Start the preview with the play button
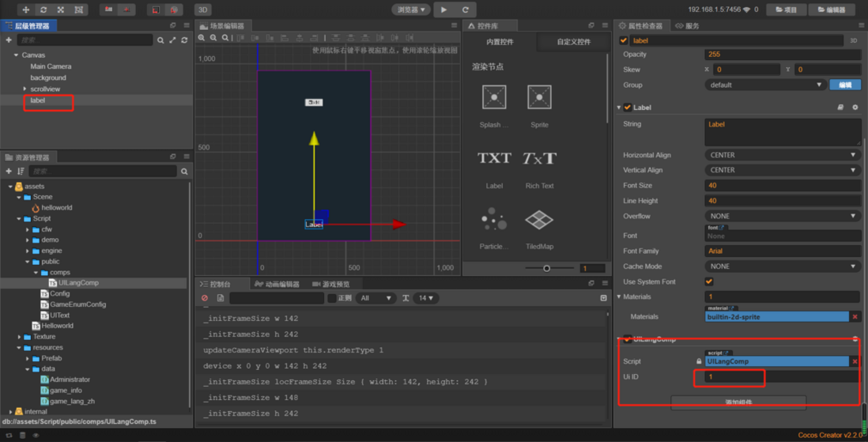Screen dimensions: 868x442 click(x=443, y=9)
